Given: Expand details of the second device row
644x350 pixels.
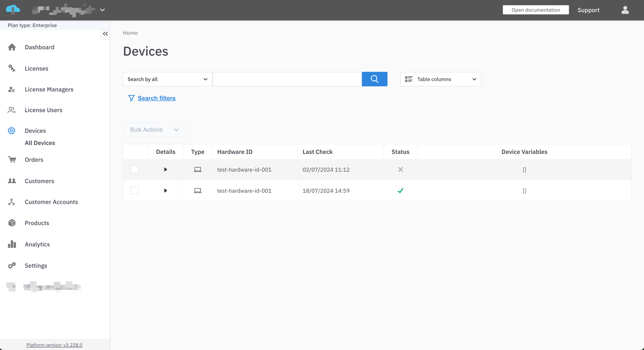Looking at the screenshot, I should 166,190.
